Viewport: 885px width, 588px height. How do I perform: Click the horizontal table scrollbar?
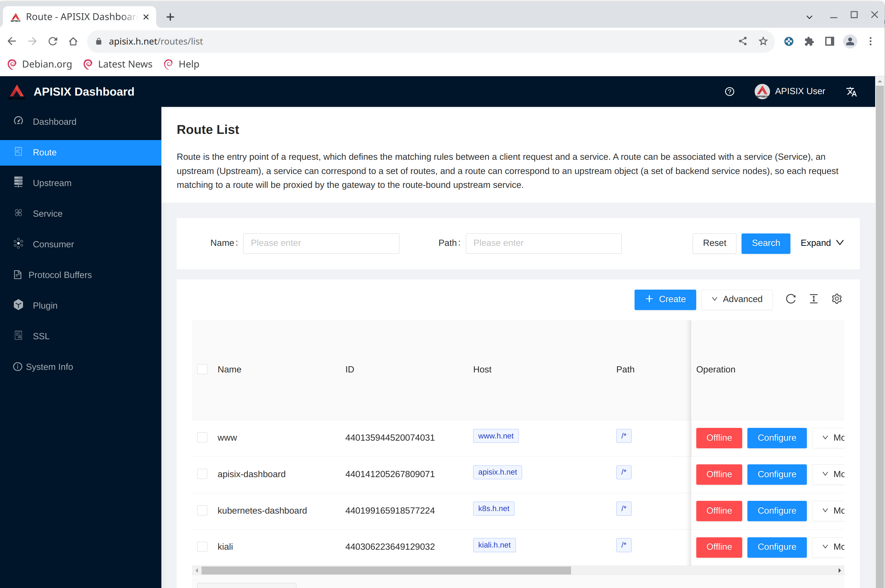[386, 570]
